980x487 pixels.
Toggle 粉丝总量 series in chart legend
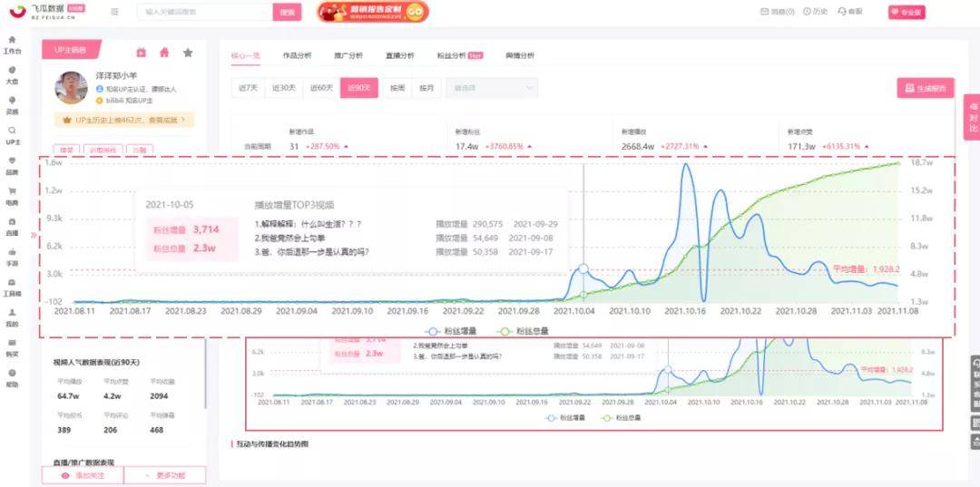click(522, 331)
